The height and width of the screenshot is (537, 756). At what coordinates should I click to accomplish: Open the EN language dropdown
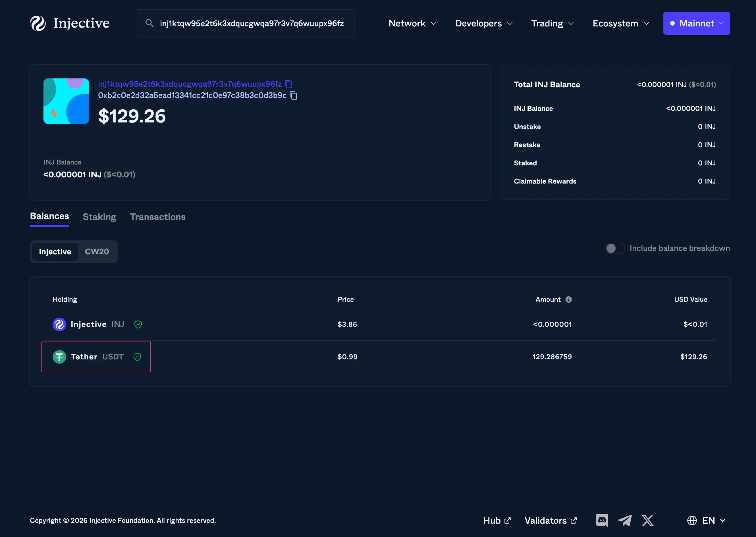coord(714,521)
